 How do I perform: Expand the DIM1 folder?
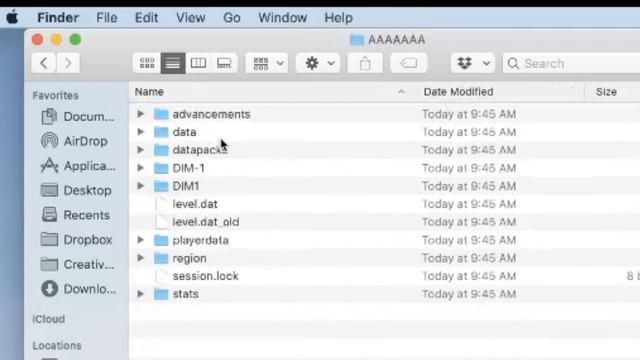(140, 186)
